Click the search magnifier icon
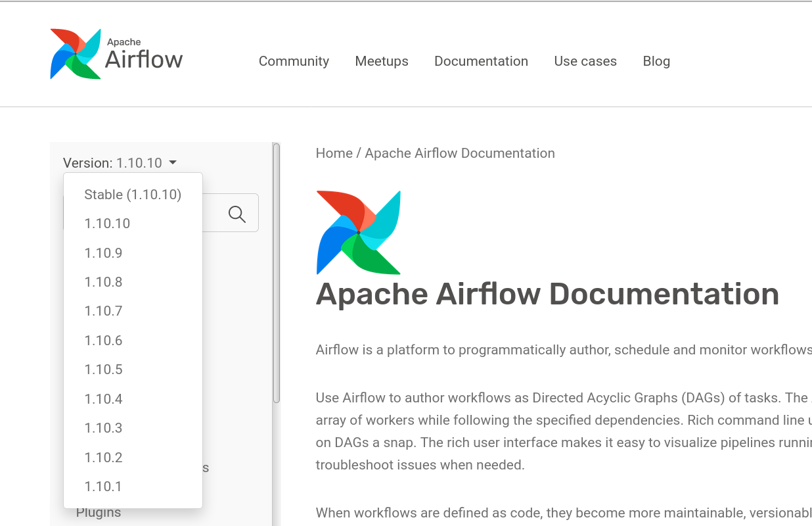This screenshot has height=526, width=812. 237,214
